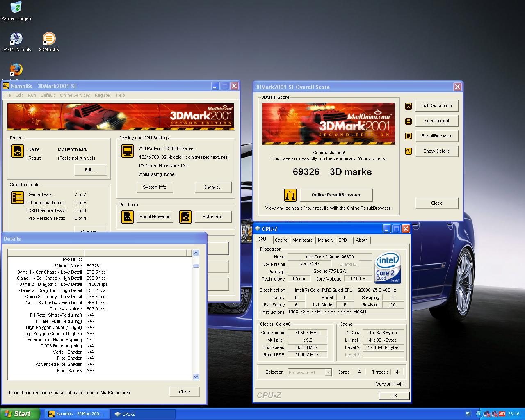Click the Intel Core 2 Quad logo
The image size is (525, 420).
[388, 267]
